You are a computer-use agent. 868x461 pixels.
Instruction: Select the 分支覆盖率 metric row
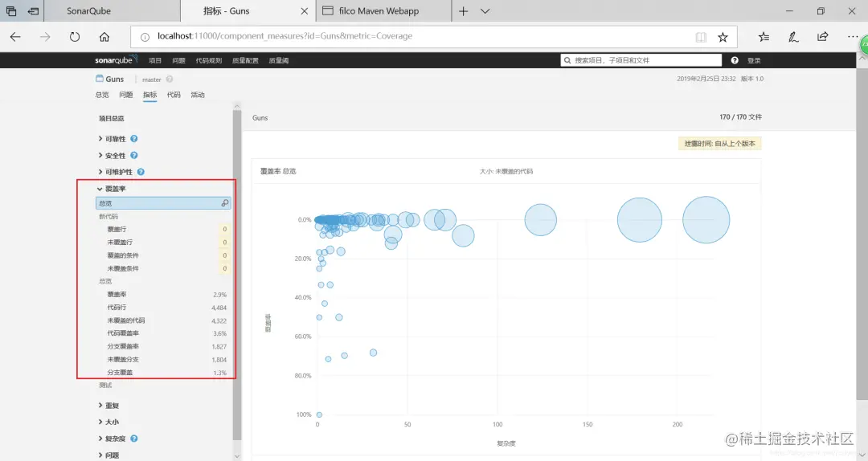point(163,346)
